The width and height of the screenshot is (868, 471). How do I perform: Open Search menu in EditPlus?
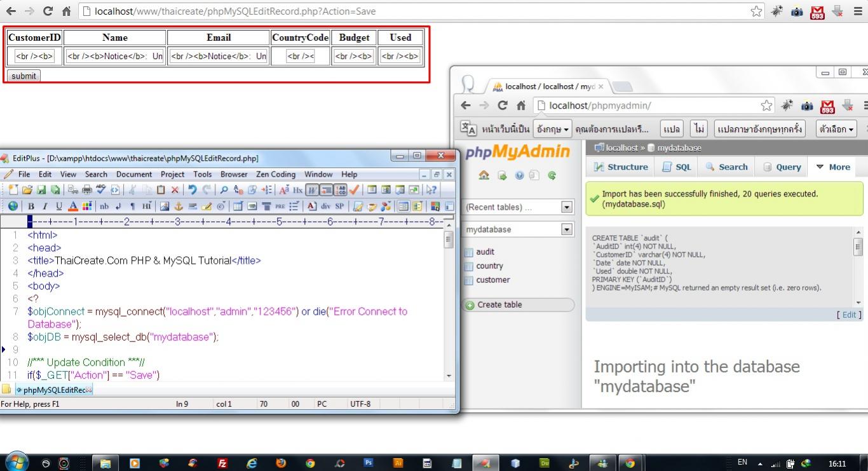[x=96, y=174]
